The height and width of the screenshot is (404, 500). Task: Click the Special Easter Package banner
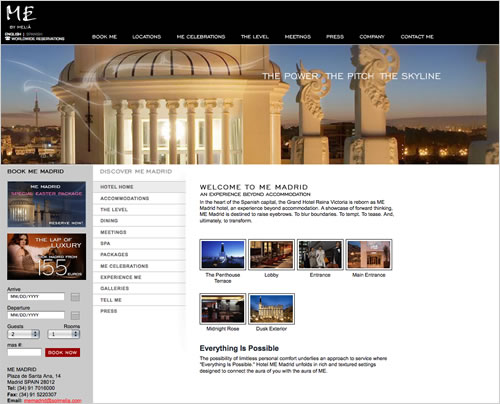pos(47,204)
